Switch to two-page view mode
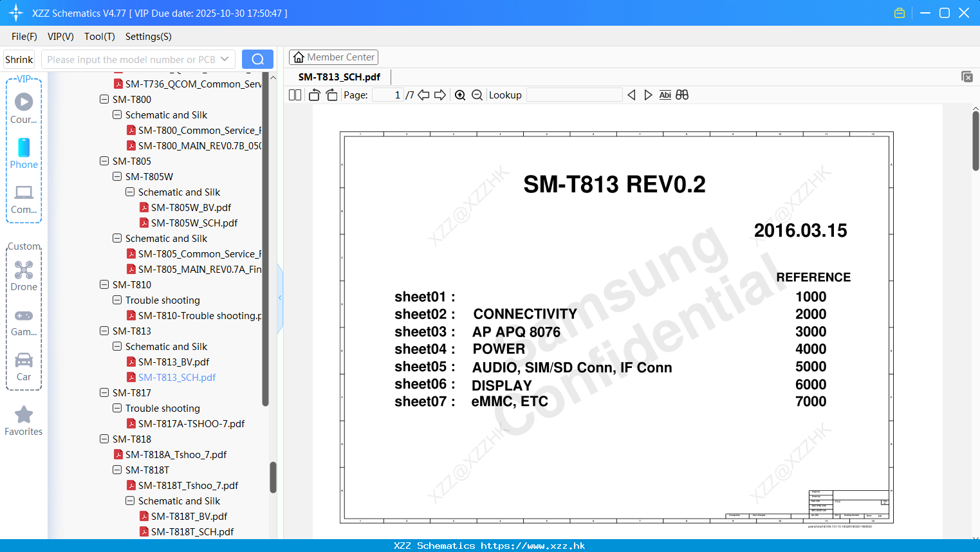Image resolution: width=980 pixels, height=552 pixels. [294, 95]
